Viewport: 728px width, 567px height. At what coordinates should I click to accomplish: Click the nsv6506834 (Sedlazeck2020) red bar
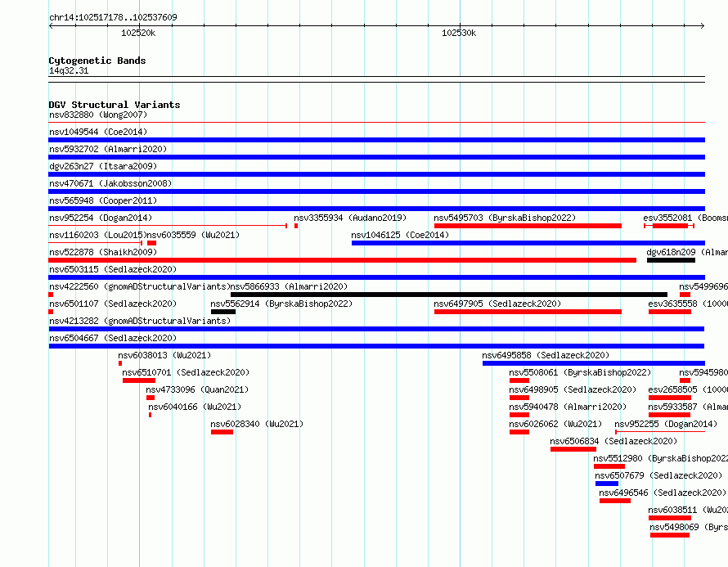(x=573, y=449)
